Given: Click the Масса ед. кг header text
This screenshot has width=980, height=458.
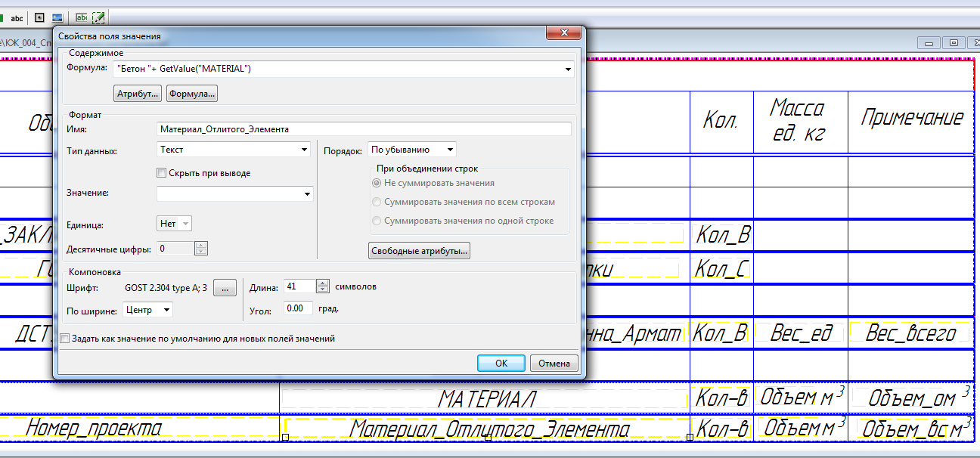Looking at the screenshot, I should pyautogui.click(x=797, y=120).
